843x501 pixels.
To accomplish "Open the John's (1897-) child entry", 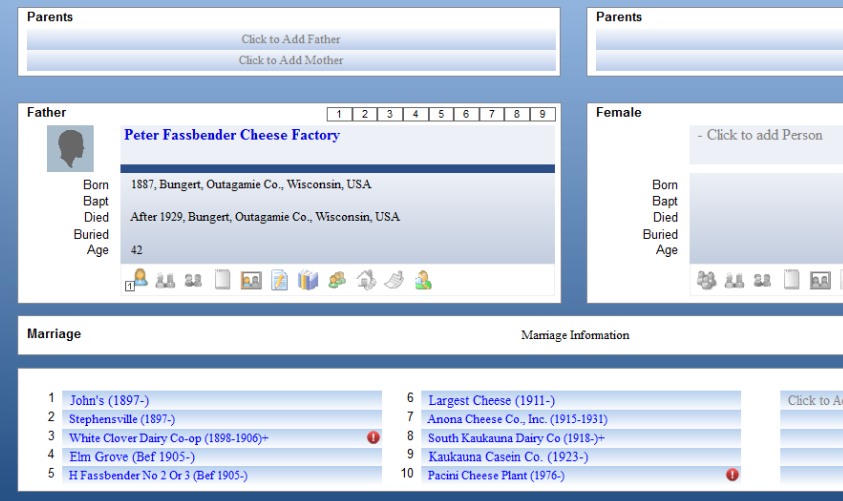I will (x=109, y=400).
